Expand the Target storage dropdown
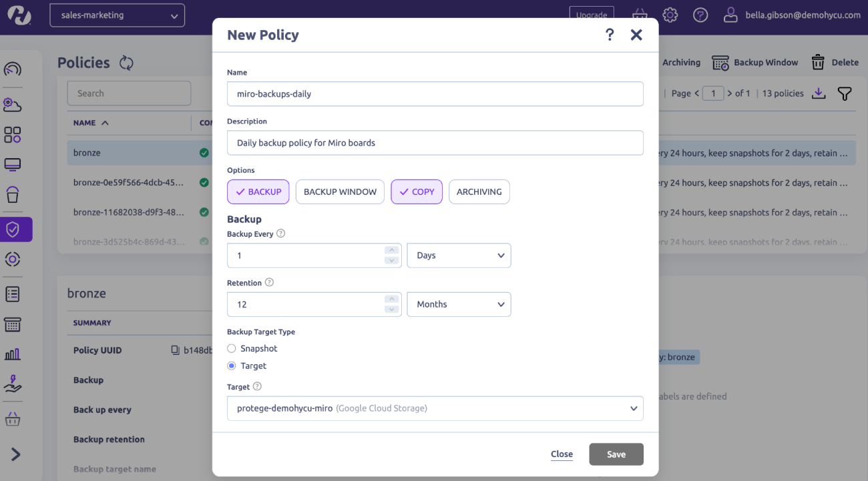 point(435,408)
